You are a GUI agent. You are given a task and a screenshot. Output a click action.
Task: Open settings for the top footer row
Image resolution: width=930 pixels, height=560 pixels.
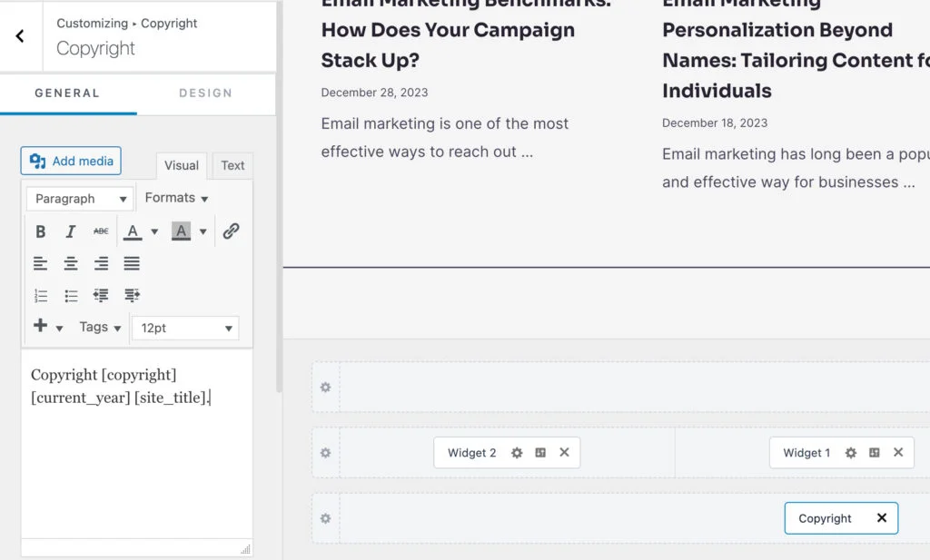pos(326,387)
